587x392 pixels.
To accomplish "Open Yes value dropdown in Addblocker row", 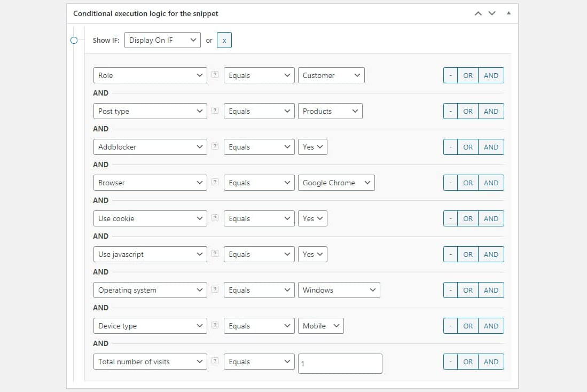I will click(x=312, y=147).
